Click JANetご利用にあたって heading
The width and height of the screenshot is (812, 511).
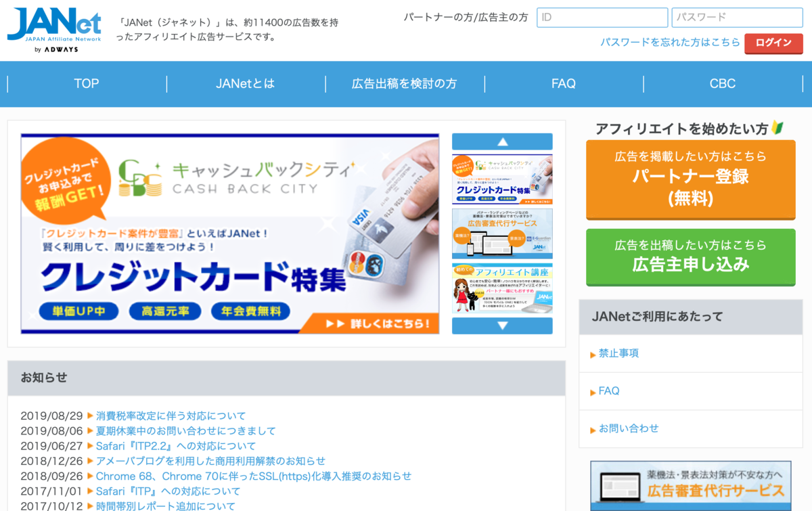(658, 316)
